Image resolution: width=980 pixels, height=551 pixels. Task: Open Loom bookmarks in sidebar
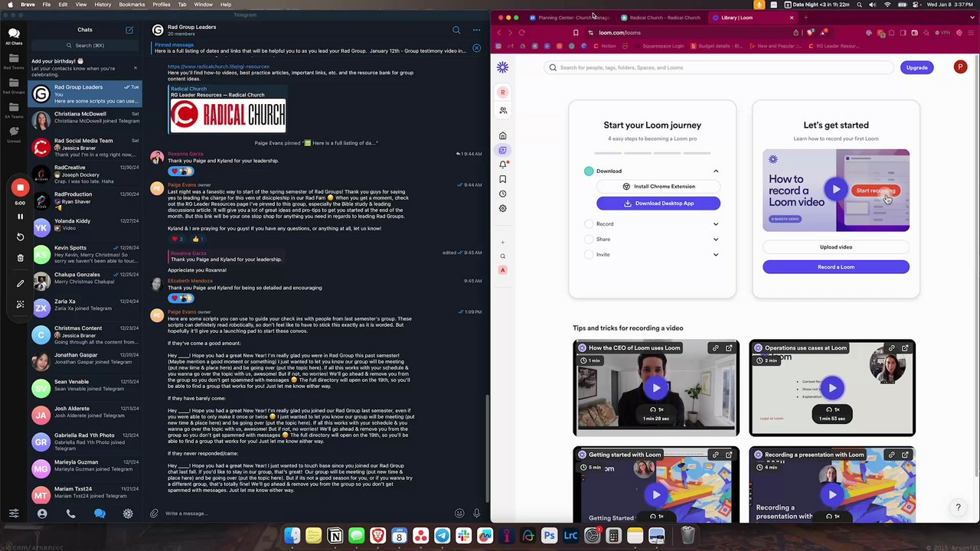tap(502, 179)
